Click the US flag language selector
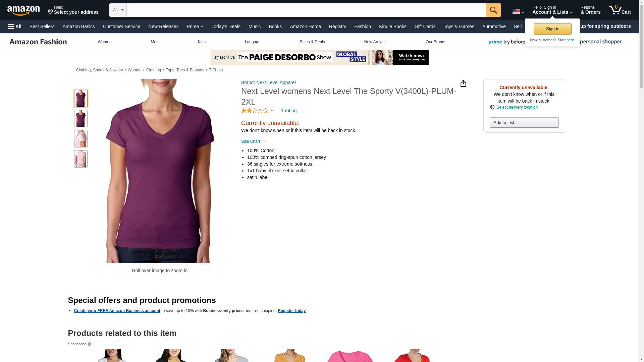 tap(518, 11)
